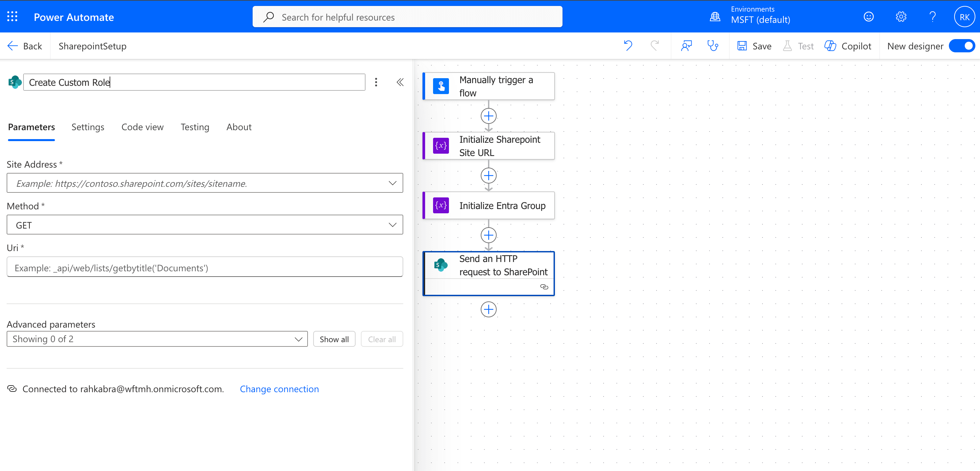Viewport: 980px width, 471px height.
Task: Open the Help question mark icon
Action: pyautogui.click(x=932, y=17)
